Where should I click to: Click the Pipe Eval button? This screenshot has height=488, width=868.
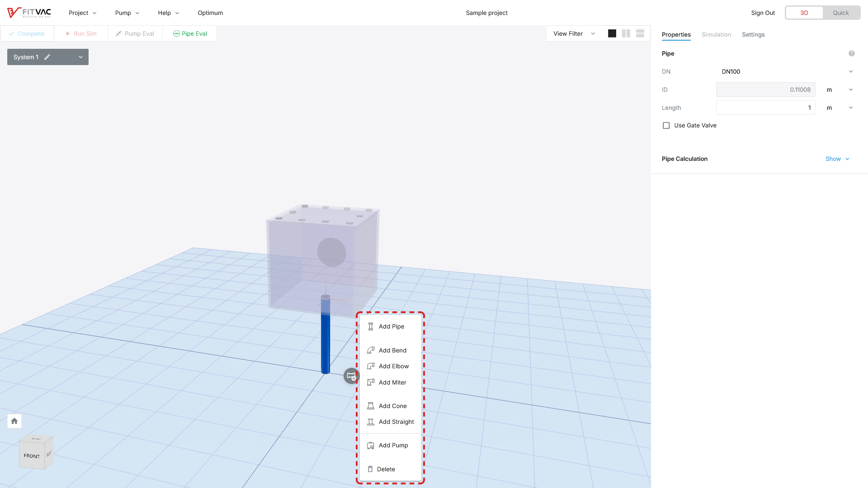point(190,33)
